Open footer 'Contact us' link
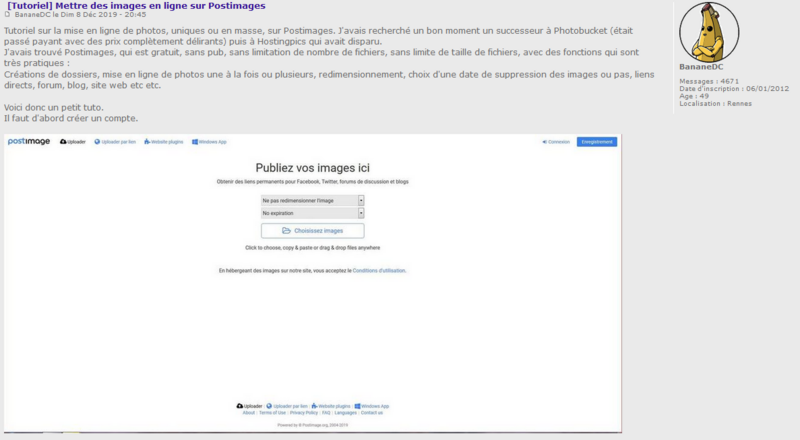This screenshot has height=440, width=800. pyautogui.click(x=372, y=413)
